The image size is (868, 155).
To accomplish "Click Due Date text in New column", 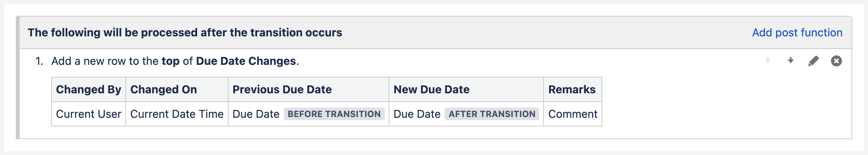I will pos(417,114).
